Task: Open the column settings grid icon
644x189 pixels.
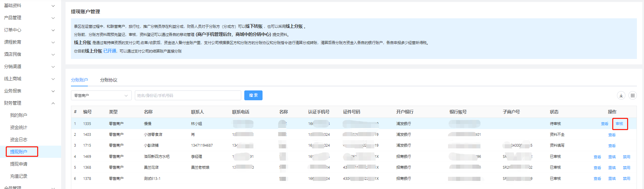Action: tap(633, 96)
